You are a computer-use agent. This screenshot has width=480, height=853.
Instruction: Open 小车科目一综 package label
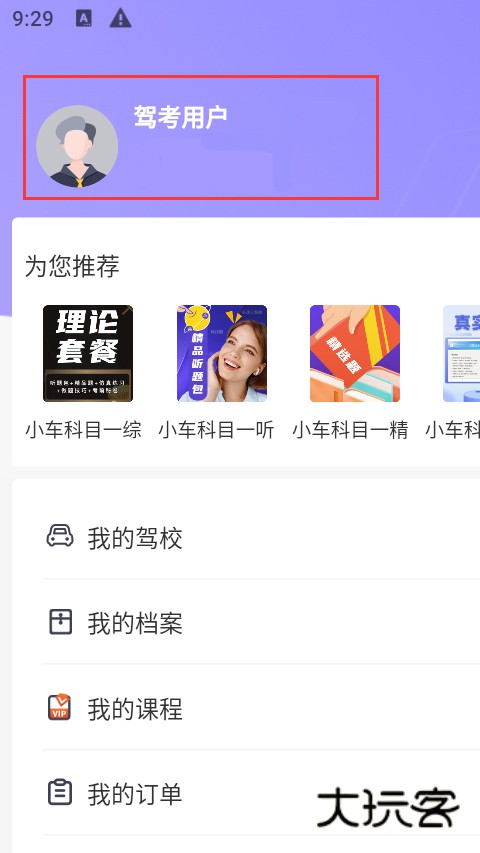(83, 430)
